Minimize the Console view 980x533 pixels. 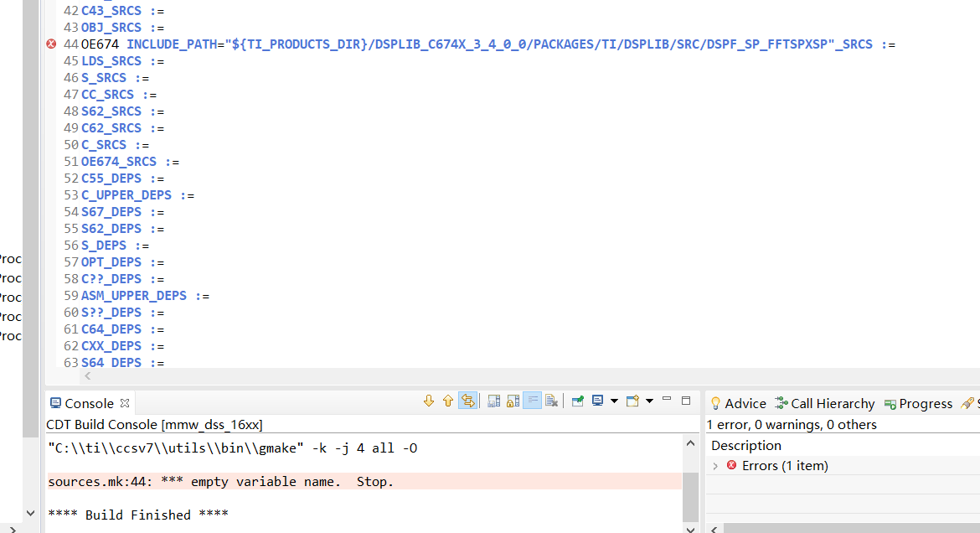(666, 400)
